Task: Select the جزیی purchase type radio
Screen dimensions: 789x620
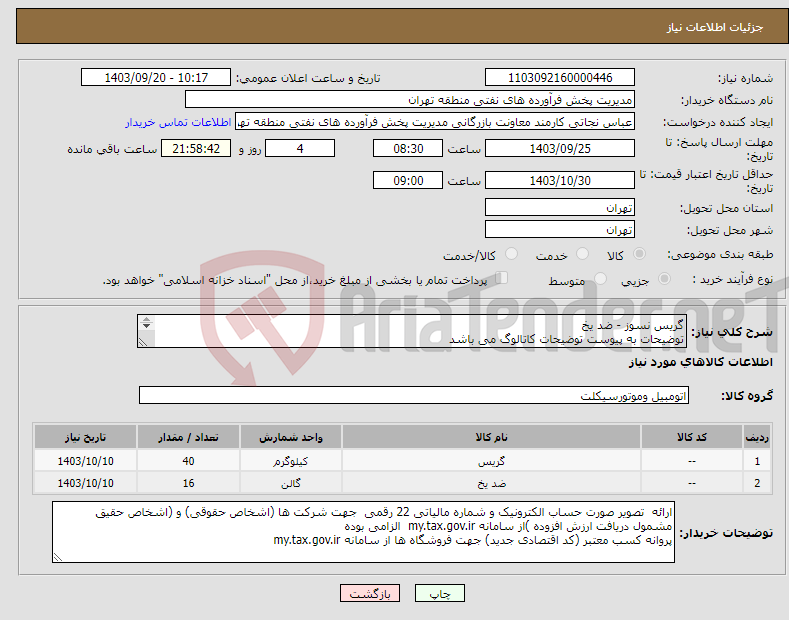Action: coord(664,279)
